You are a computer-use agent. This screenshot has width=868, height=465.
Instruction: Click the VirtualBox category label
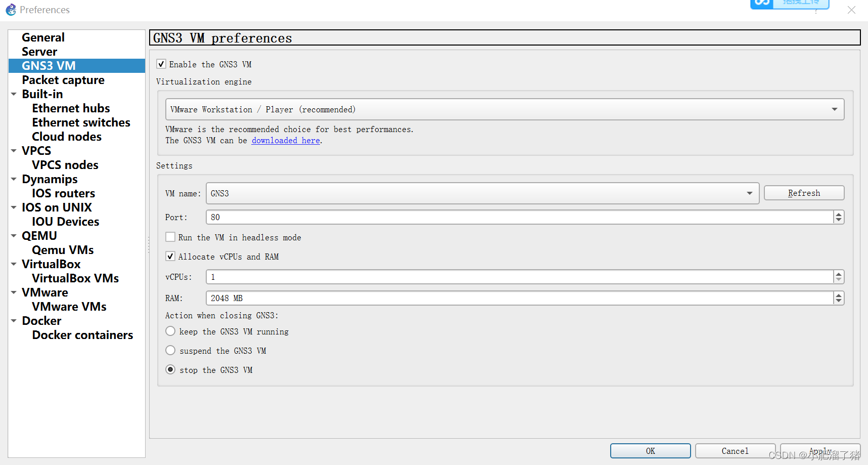coord(51,264)
